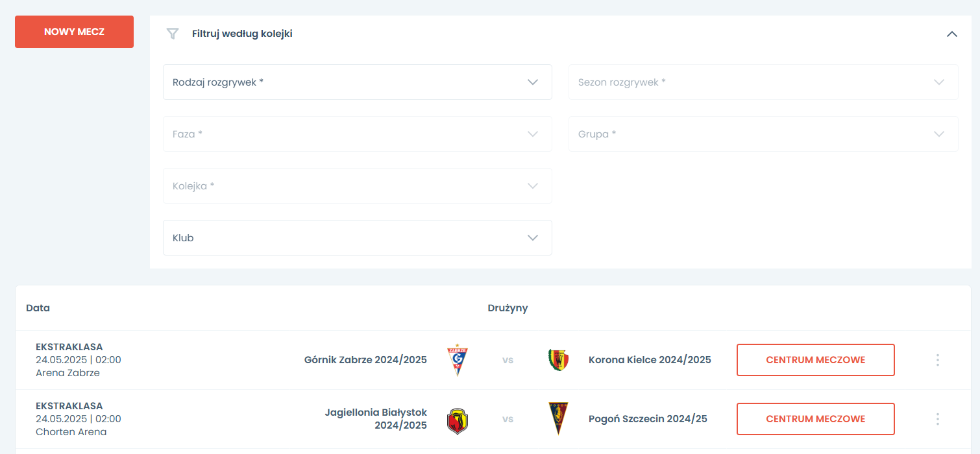Viewport: 980px width, 454px height.
Task: Click the funnel filter icon
Action: tap(172, 34)
